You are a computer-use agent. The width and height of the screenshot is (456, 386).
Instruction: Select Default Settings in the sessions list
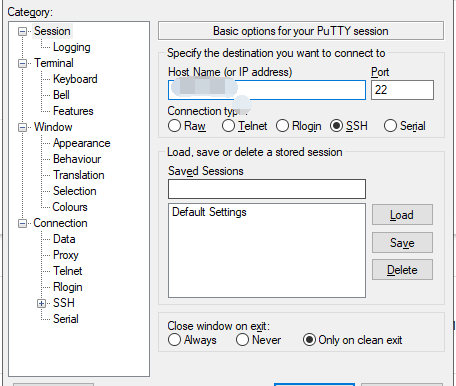[209, 212]
